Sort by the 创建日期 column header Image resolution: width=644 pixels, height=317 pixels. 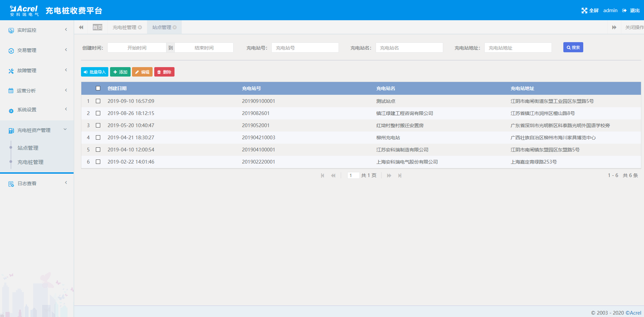click(117, 88)
